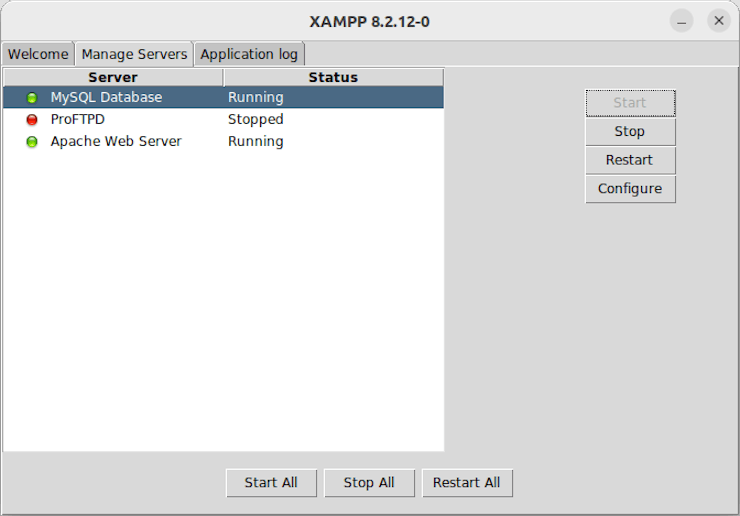Select the MySQL Database row
The height and width of the screenshot is (516, 740).
[x=223, y=97]
